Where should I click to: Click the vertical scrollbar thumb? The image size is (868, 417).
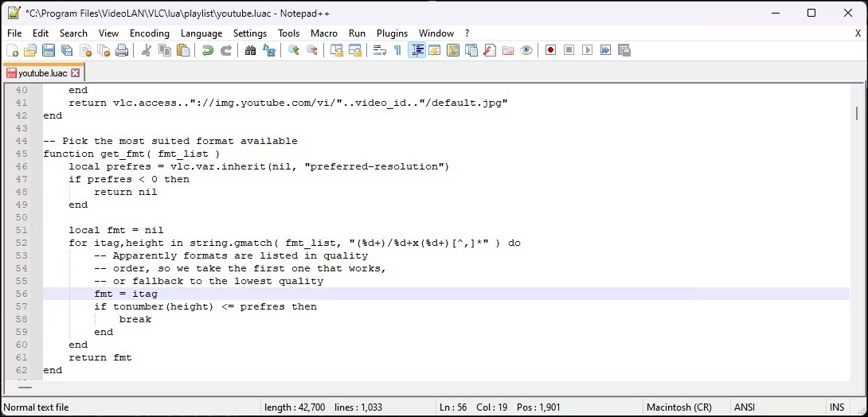point(858,113)
